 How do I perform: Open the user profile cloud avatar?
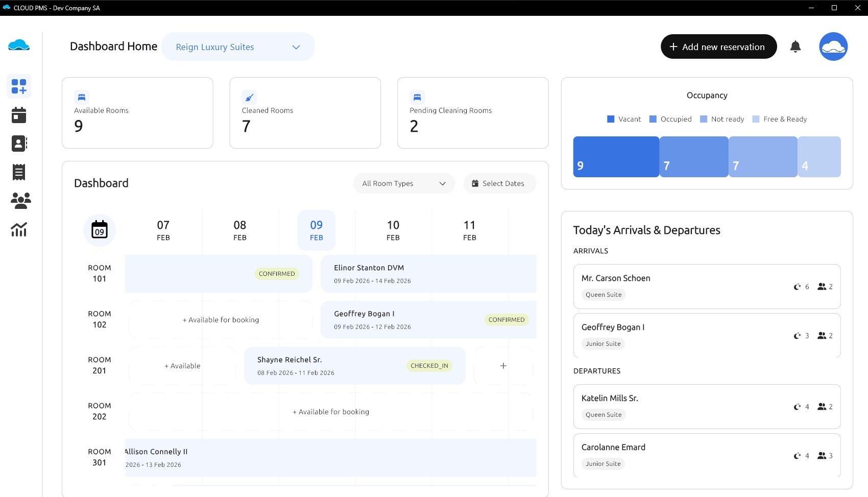(833, 46)
